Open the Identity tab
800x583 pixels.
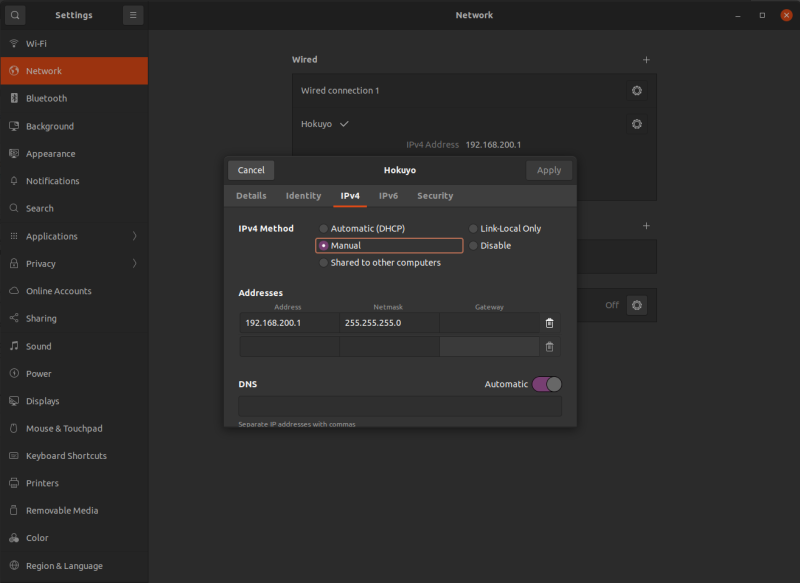click(x=303, y=196)
